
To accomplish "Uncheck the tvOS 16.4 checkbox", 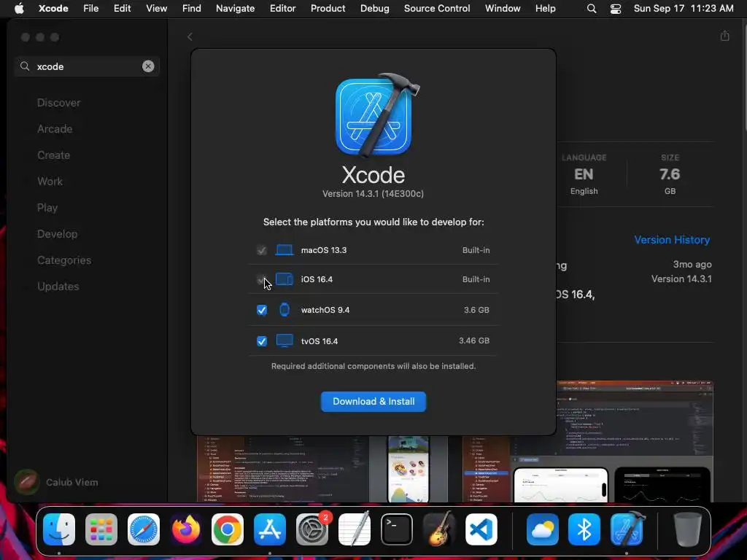I will pos(262,341).
